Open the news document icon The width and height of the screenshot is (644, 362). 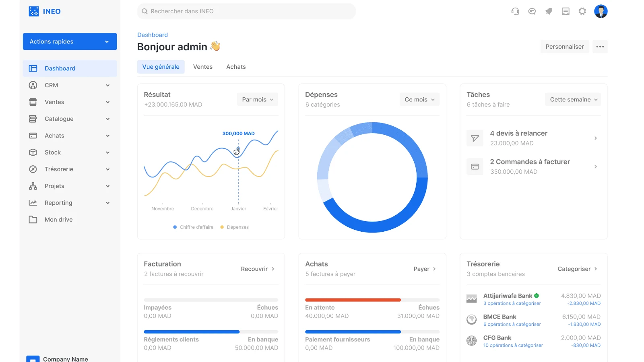click(x=566, y=11)
